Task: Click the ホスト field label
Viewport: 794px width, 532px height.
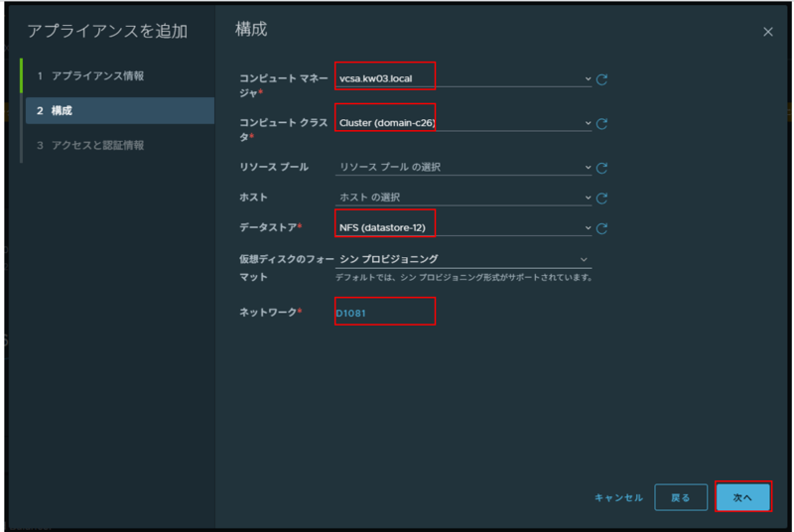Action: click(253, 197)
